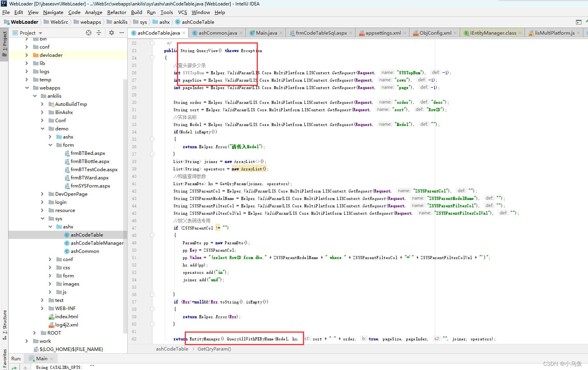Select frmSYSForm.aspx in project tree
Screen dimensions: 588x370
coord(90,186)
